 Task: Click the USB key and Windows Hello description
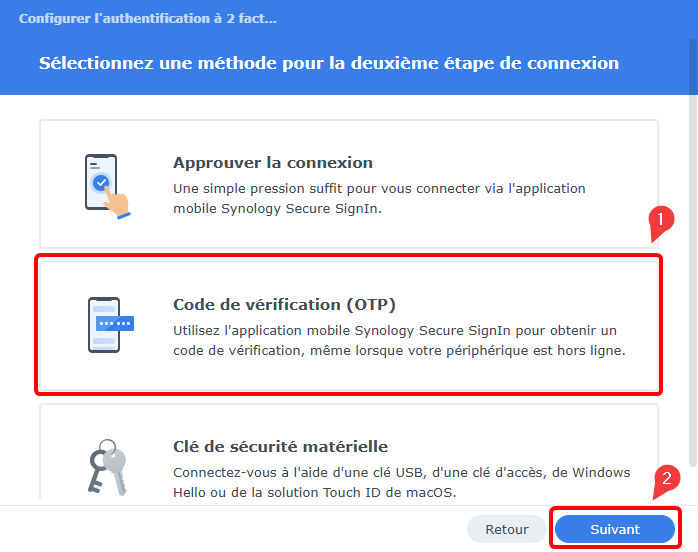coord(402,481)
